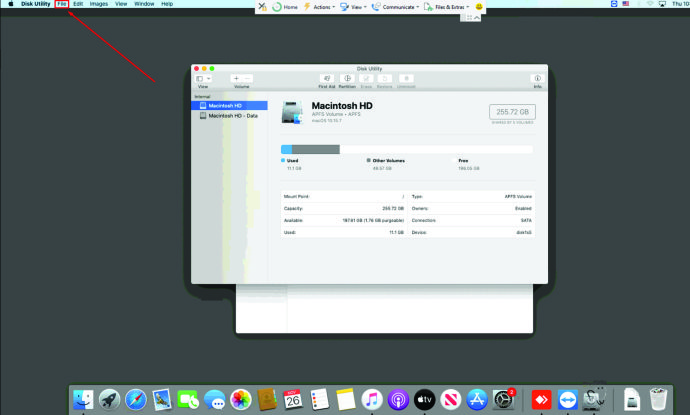Open the Edit menu
This screenshot has height=415, width=690.
click(x=78, y=4)
